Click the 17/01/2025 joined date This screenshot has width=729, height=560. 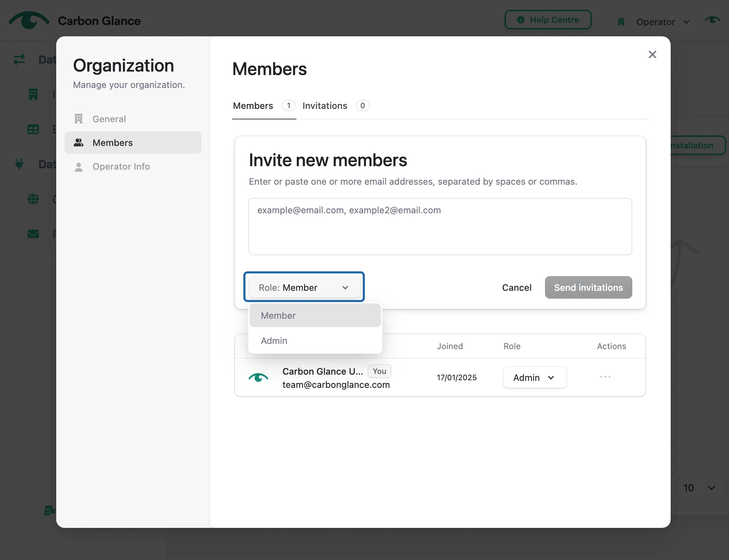point(457,378)
